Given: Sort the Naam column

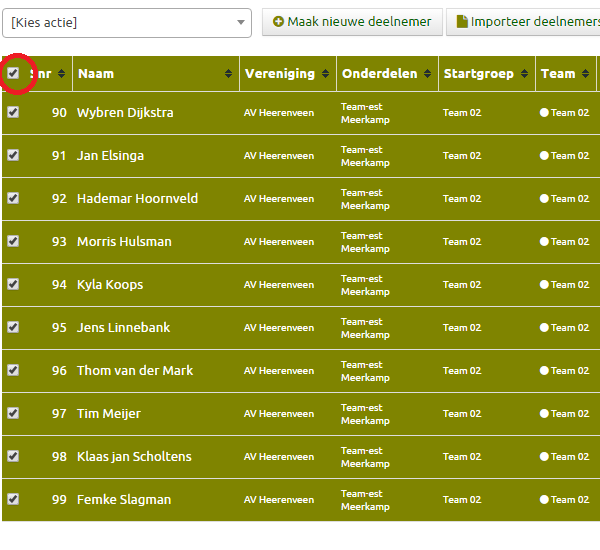Looking at the screenshot, I should [228, 73].
